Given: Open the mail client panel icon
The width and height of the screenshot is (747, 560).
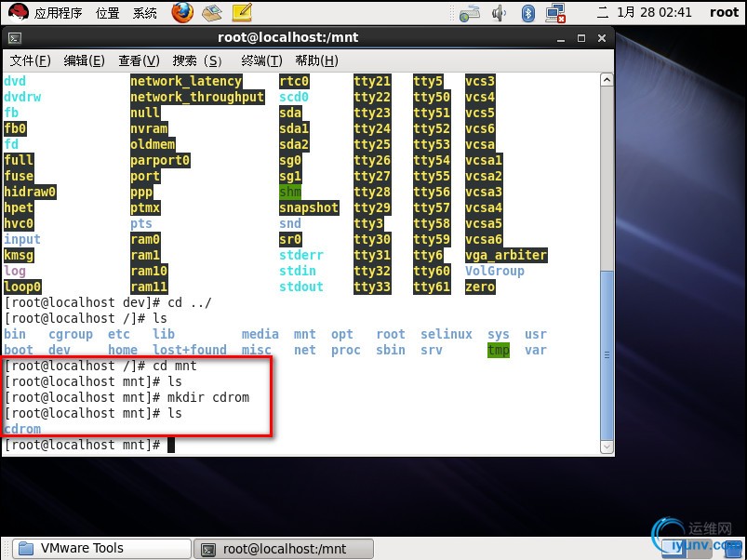Looking at the screenshot, I should coord(212,13).
